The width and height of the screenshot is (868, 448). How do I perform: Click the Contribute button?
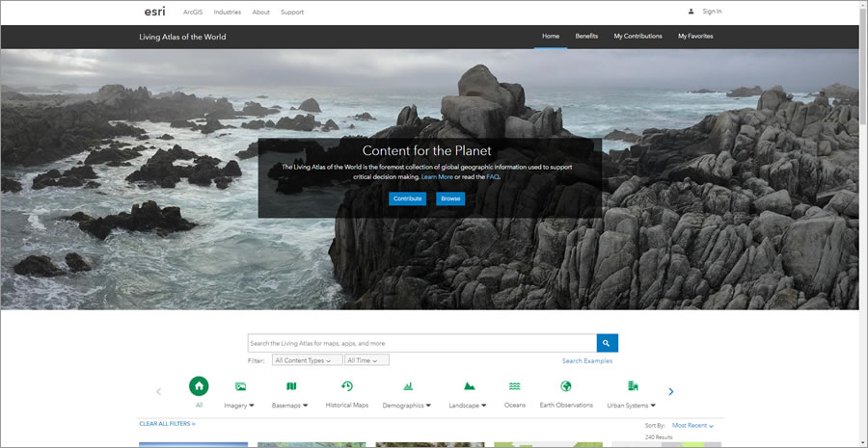tap(407, 198)
